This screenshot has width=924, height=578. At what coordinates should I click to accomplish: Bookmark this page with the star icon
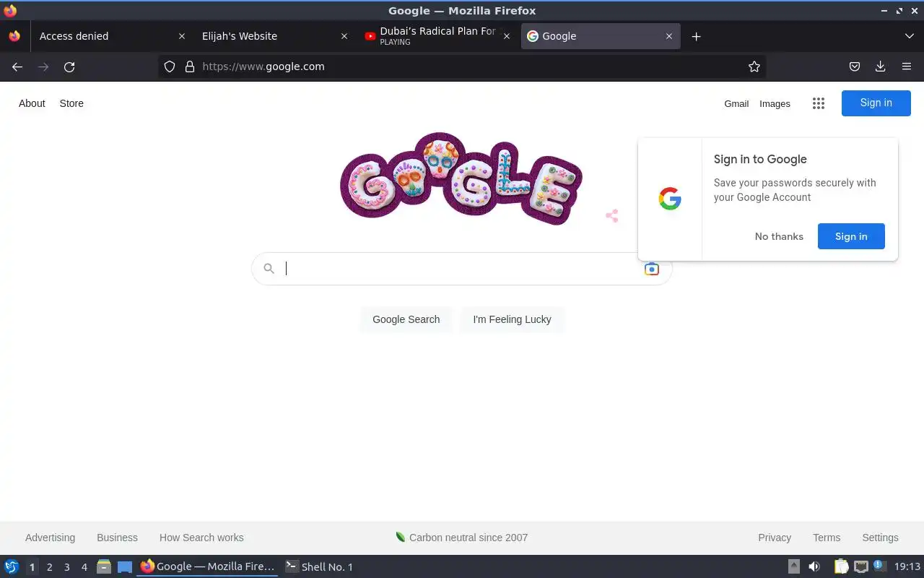click(x=754, y=66)
